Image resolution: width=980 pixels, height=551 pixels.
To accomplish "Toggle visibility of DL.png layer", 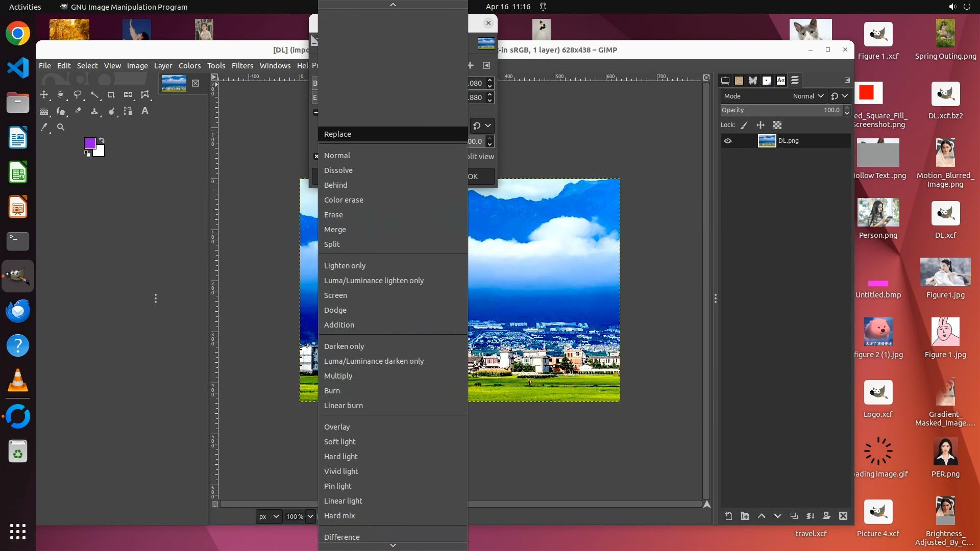I will coord(728,141).
